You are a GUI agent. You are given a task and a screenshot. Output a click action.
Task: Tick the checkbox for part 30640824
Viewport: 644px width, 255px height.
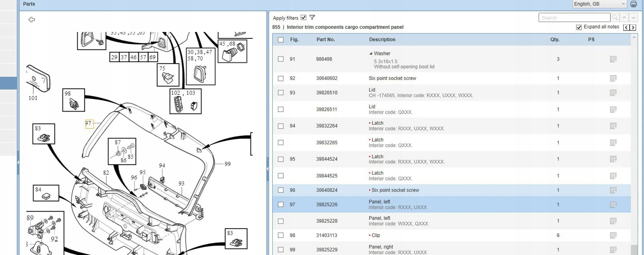(x=281, y=190)
